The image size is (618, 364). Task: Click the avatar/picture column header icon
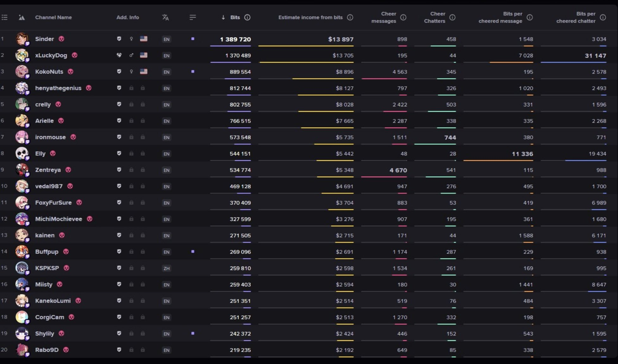pyautogui.click(x=22, y=17)
